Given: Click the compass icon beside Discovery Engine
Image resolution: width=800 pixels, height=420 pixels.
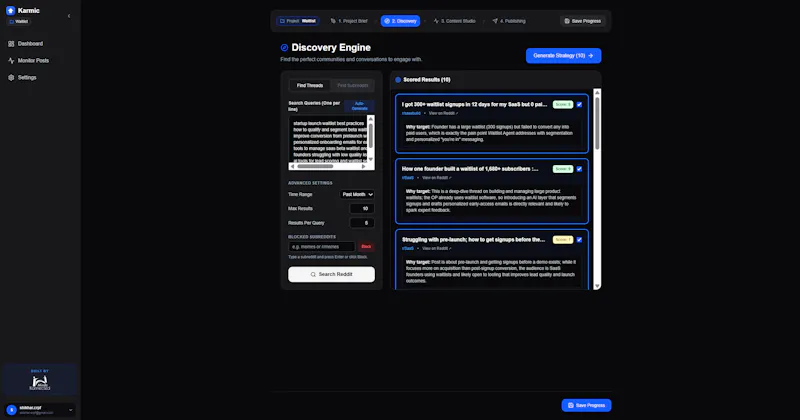Looking at the screenshot, I should pos(284,47).
